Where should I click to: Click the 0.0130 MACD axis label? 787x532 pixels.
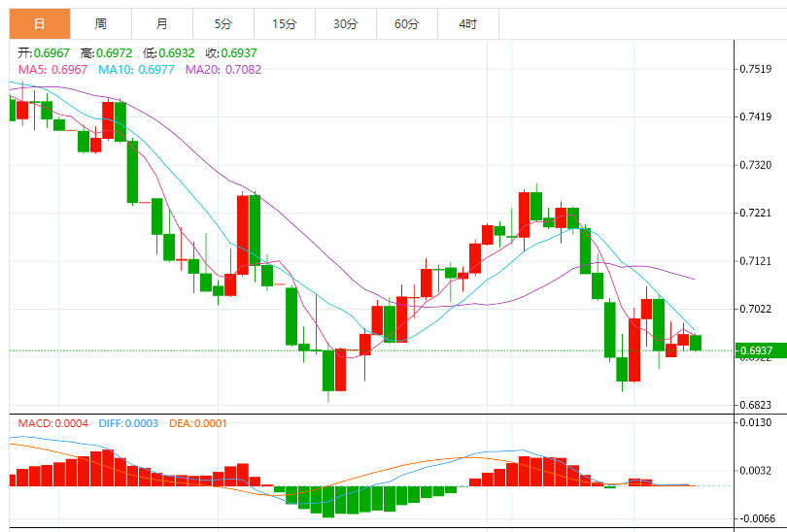click(756, 422)
